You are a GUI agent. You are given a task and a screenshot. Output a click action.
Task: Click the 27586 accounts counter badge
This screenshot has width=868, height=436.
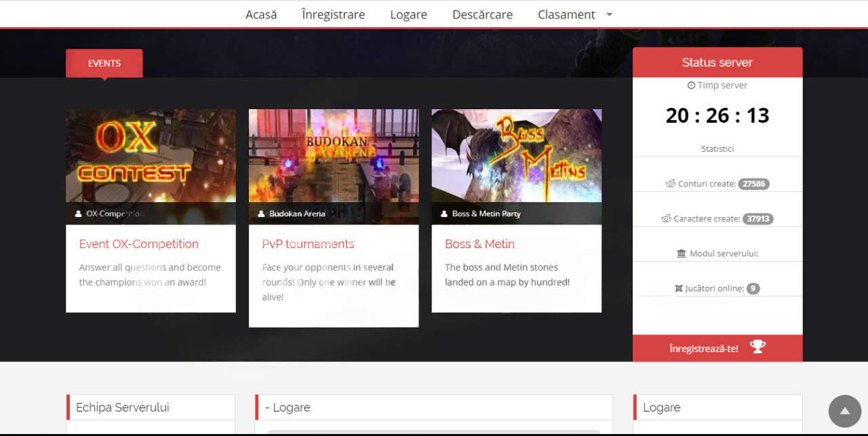(755, 183)
